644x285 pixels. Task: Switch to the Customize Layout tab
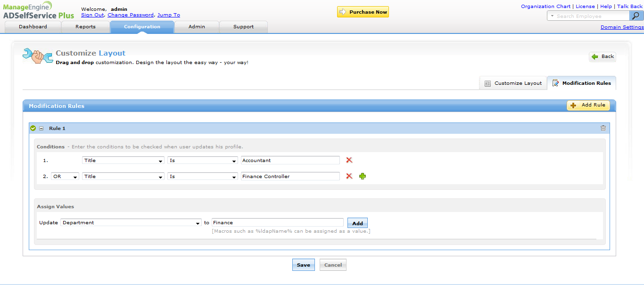click(x=513, y=83)
